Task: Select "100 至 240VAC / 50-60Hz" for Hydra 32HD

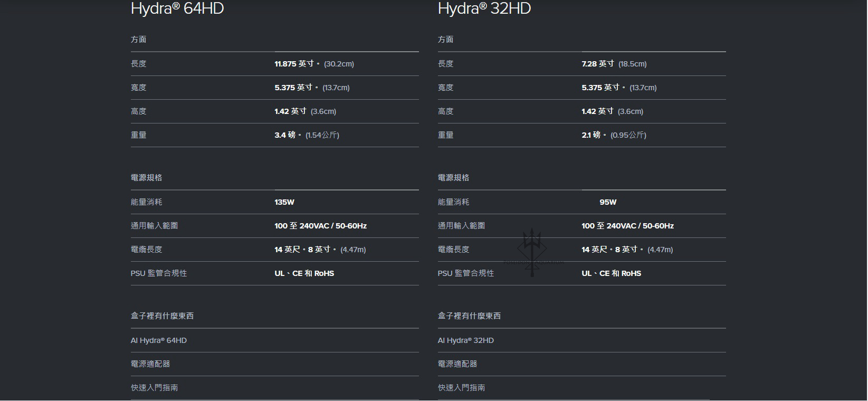Action: (628, 226)
